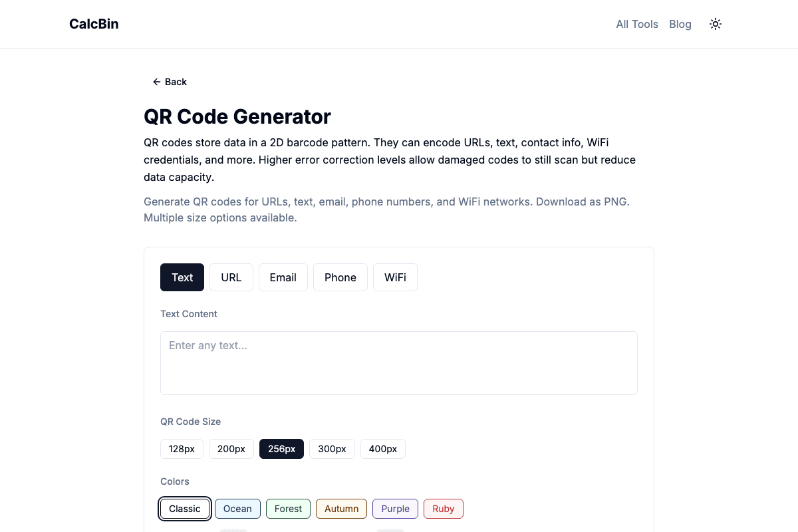
Task: Choose the Forest color preset
Action: click(x=288, y=509)
